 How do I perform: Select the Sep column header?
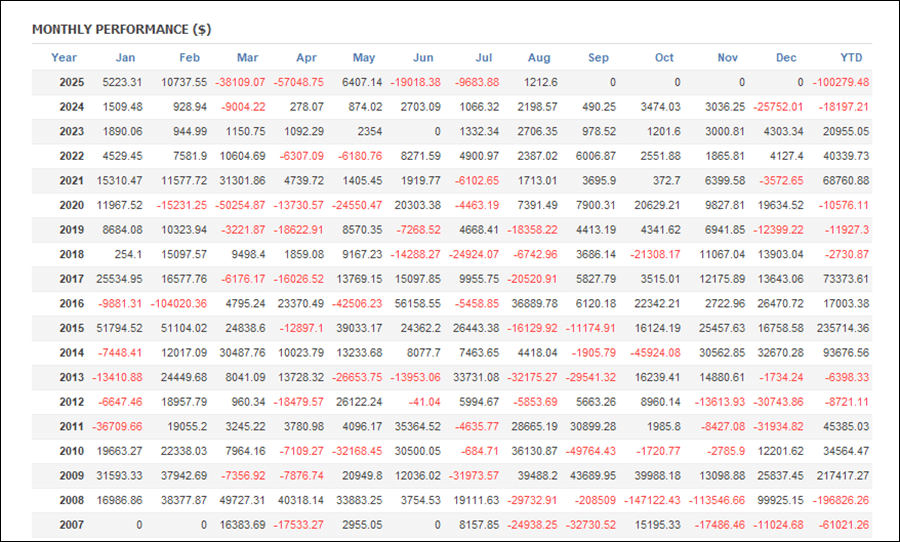[599, 58]
